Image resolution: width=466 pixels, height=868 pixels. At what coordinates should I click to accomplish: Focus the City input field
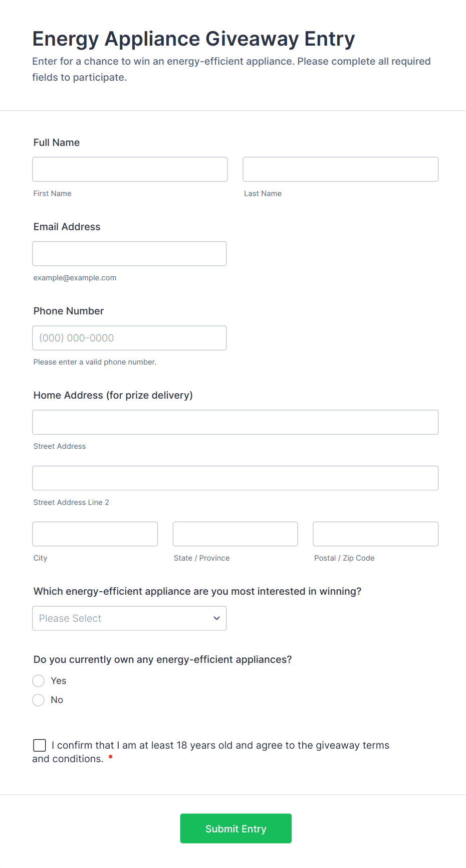95,534
